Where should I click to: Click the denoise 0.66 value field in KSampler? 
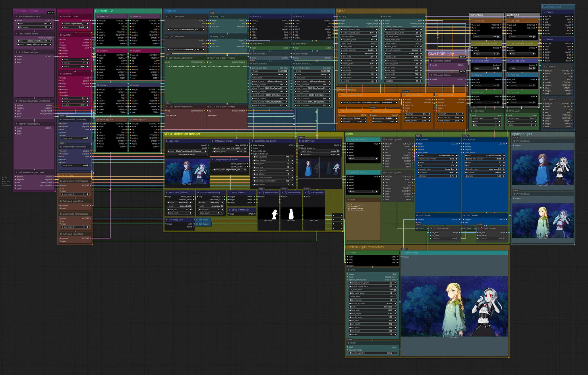(485, 176)
